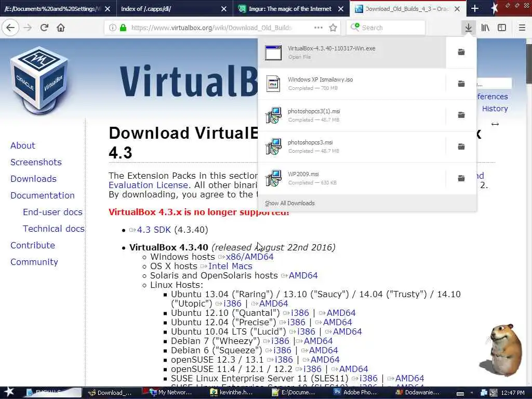This screenshot has height=399, width=532.
Task: Open the Downloads sidebar link
Action: click(33, 179)
